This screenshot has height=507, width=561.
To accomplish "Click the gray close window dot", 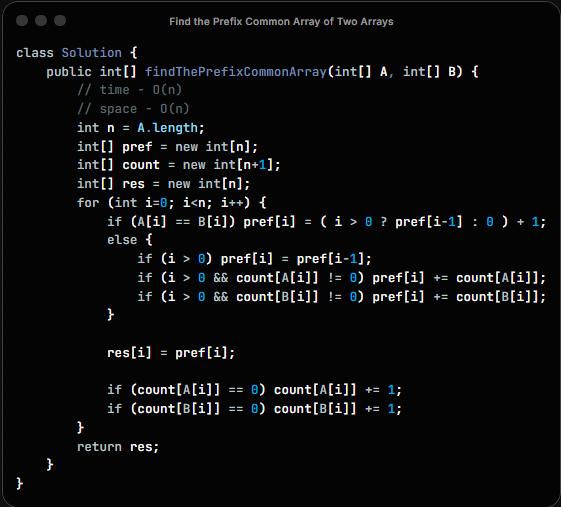I will (x=22, y=21).
